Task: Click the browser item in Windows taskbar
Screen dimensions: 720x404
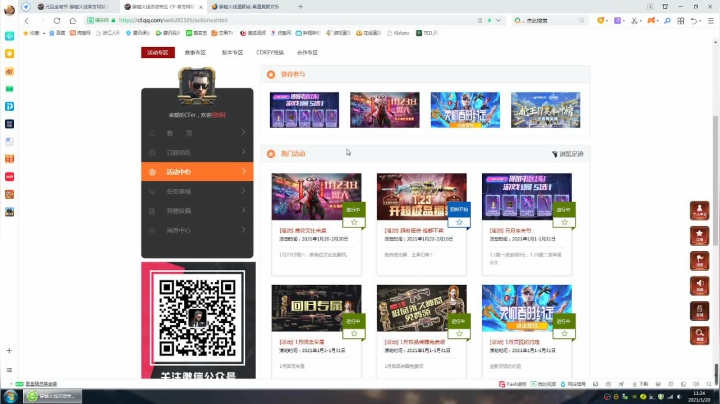Action: point(53,396)
